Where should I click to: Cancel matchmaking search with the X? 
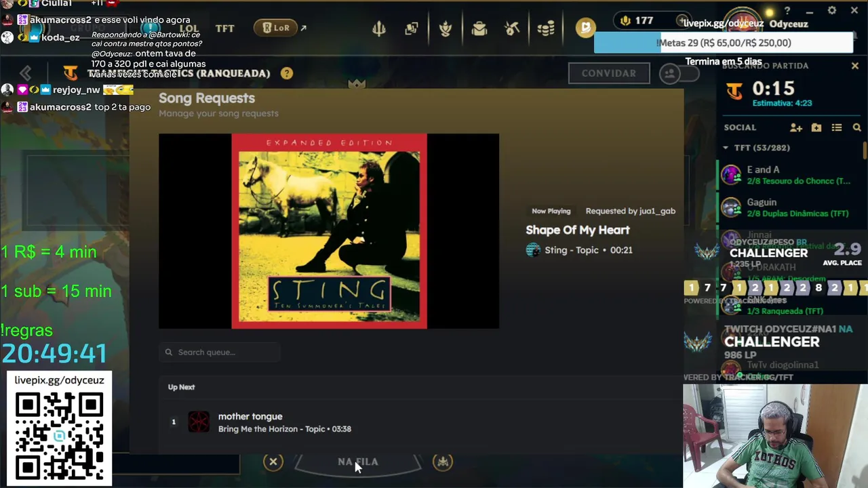855,66
